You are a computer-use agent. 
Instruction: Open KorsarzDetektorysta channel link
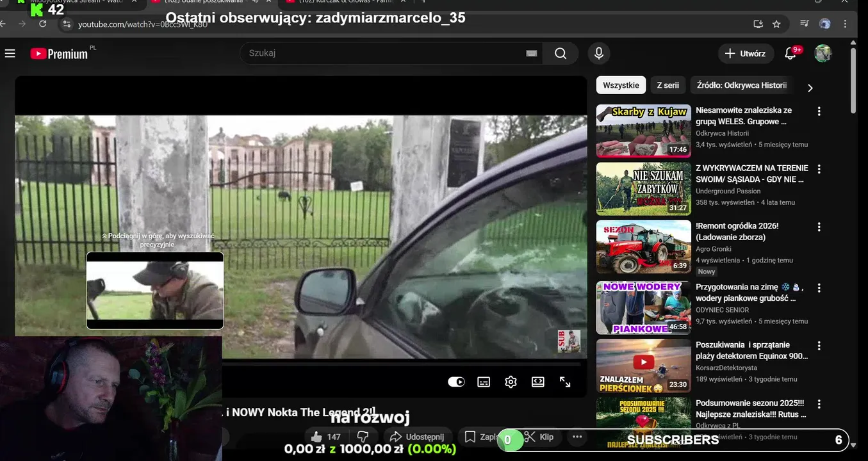click(x=726, y=368)
